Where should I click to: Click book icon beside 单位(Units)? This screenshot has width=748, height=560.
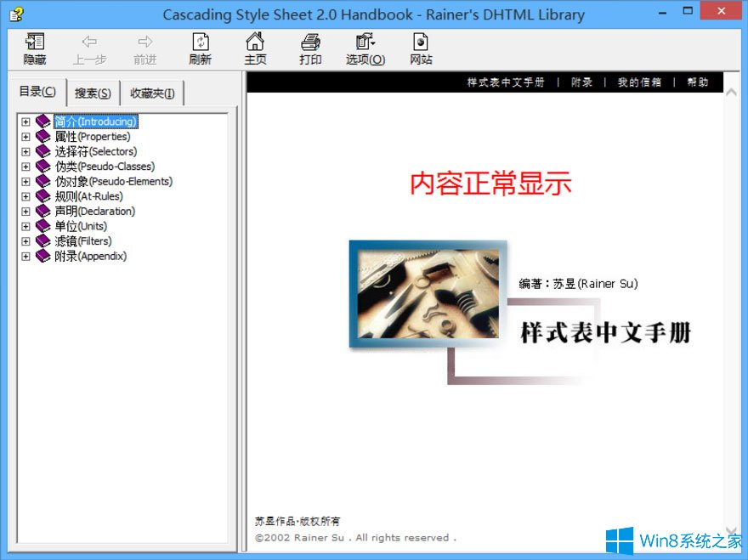pos(43,226)
